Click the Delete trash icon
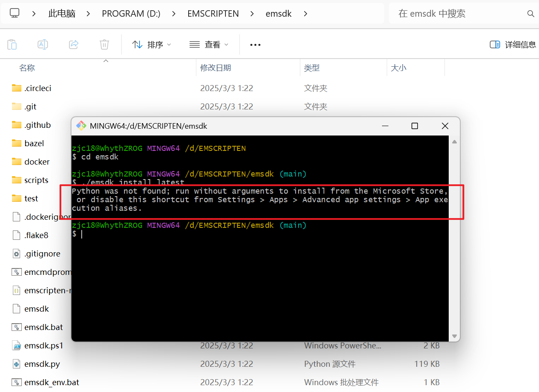 [x=104, y=44]
